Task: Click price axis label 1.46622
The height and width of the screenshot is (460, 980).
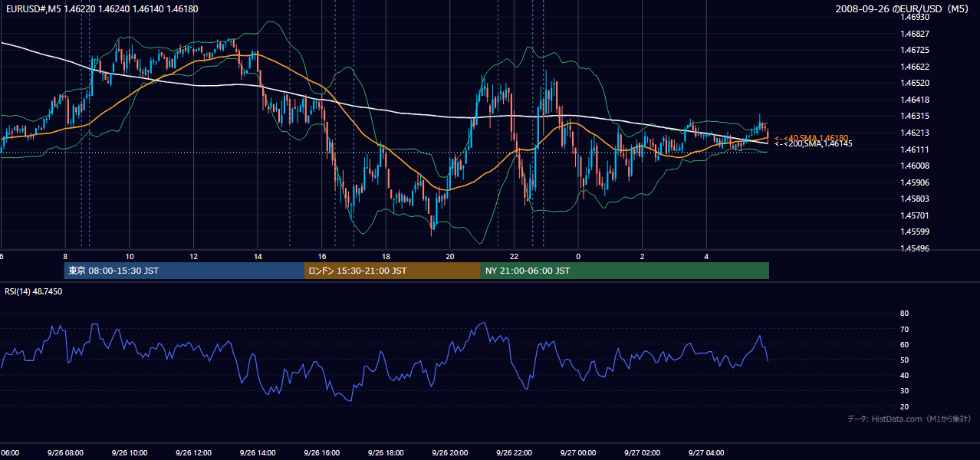Action: tap(916, 67)
